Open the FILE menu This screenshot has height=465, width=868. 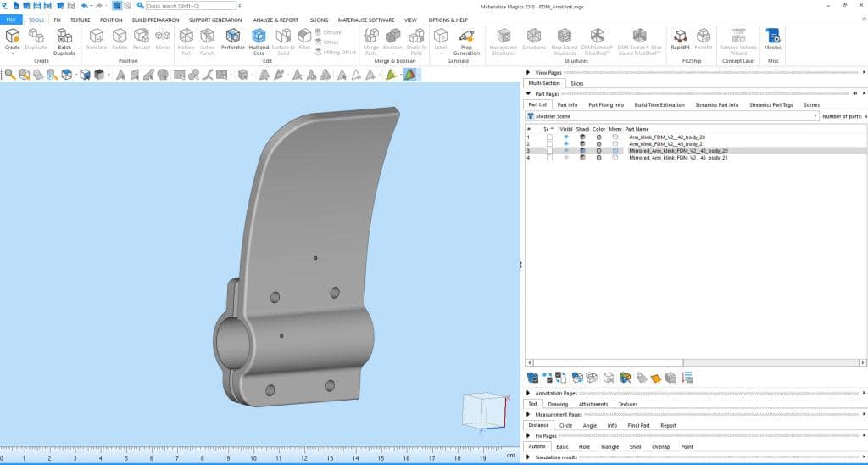tap(12, 20)
